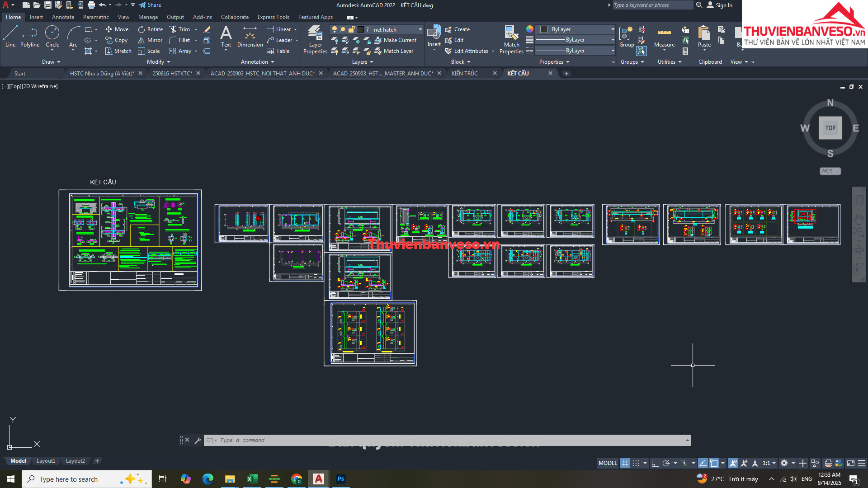Image resolution: width=868 pixels, height=488 pixels.
Task: Open the Annotate ribbon tab
Action: point(63,17)
